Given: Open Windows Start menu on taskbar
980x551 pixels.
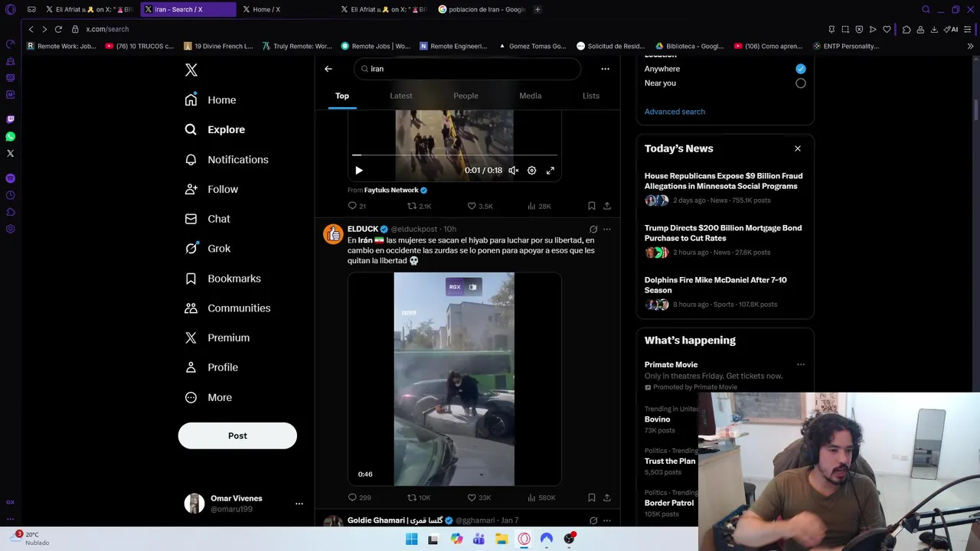Looking at the screenshot, I should pyautogui.click(x=411, y=539).
